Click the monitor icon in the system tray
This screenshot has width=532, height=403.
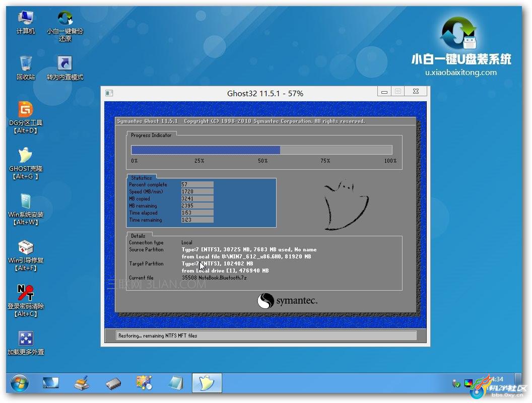coord(468,384)
